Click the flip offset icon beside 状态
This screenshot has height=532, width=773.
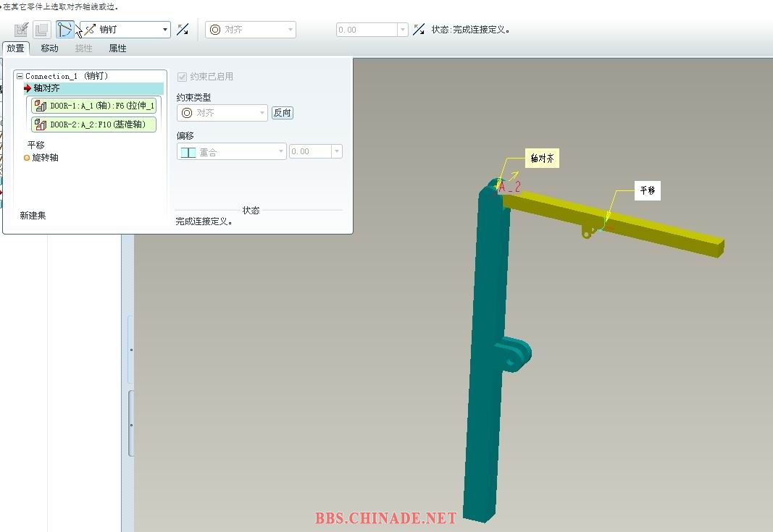419,30
